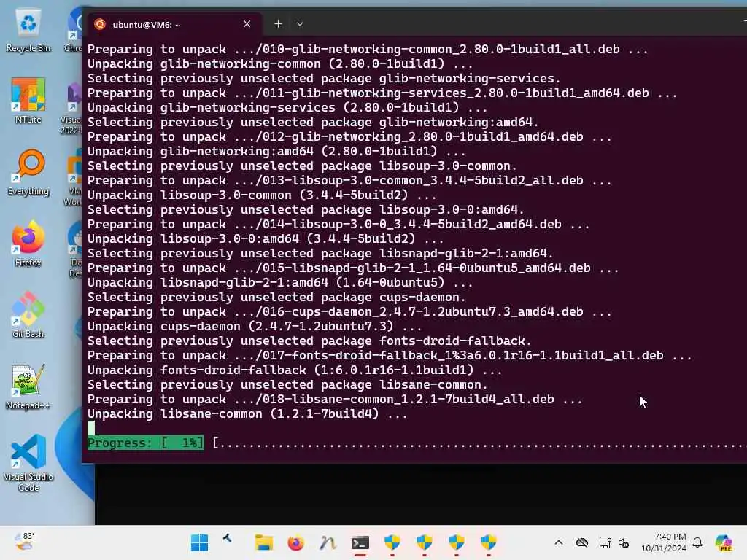Click the muted volume tray icon
Image resolution: width=747 pixels, height=560 pixels.
click(x=624, y=542)
